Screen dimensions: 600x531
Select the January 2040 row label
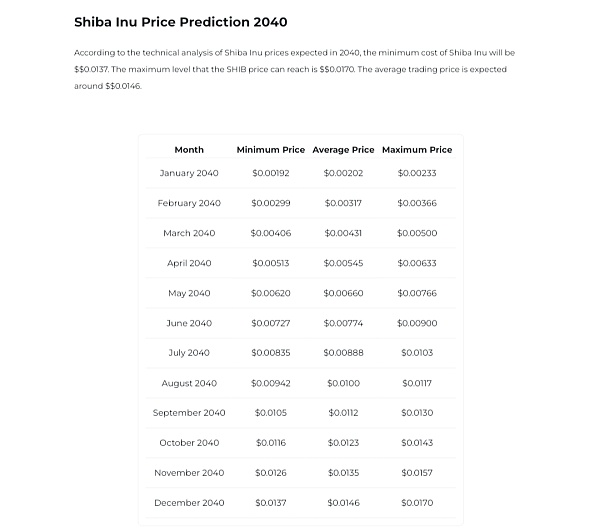point(189,173)
